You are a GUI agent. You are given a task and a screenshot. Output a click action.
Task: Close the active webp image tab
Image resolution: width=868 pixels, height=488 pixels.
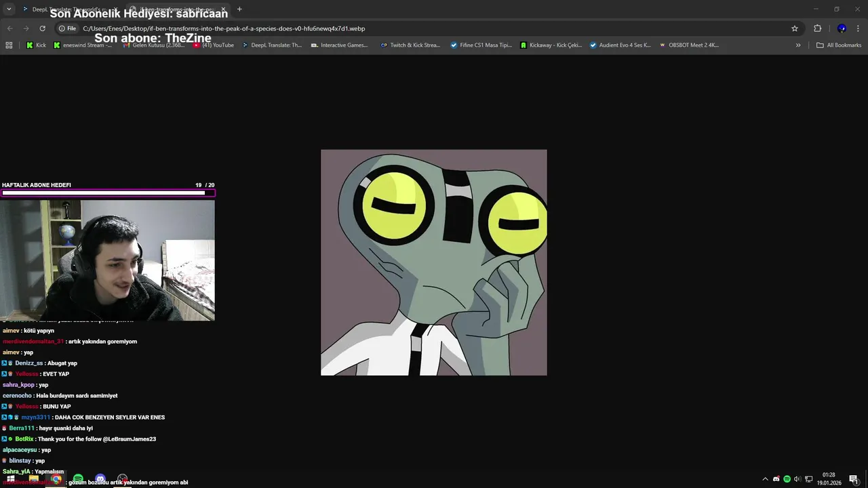point(223,9)
